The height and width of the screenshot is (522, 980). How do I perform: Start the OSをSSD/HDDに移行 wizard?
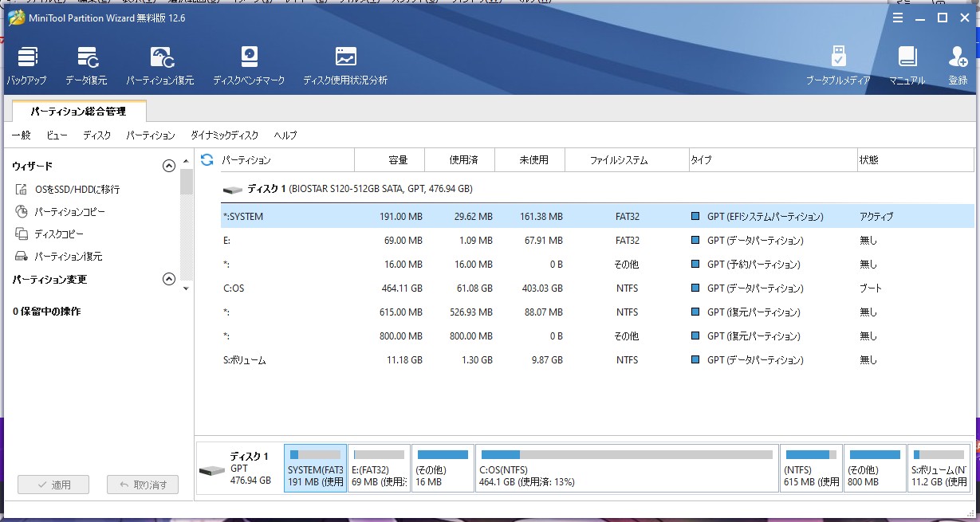77,190
